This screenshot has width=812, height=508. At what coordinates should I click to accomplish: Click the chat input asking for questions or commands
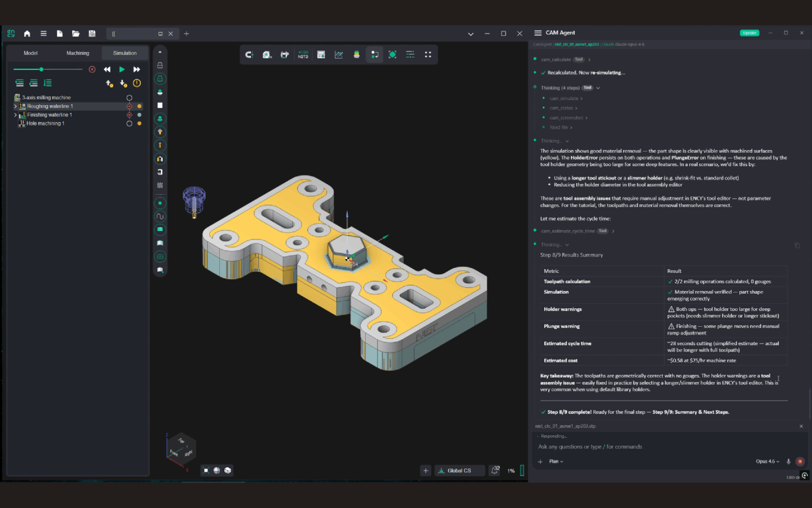620,446
